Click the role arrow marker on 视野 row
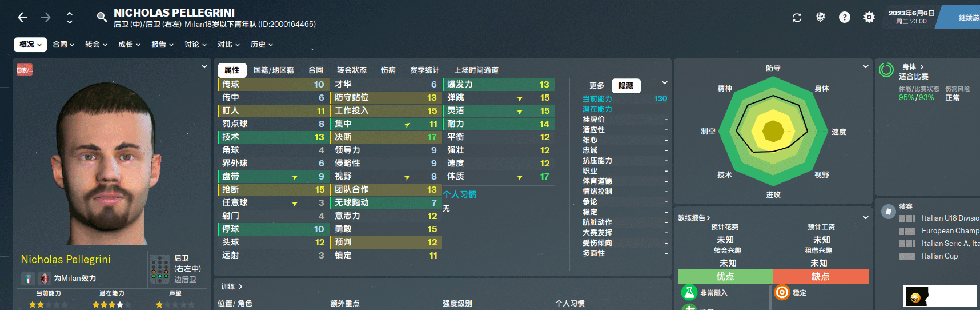Screen dimensions: 980x310 coord(407,177)
